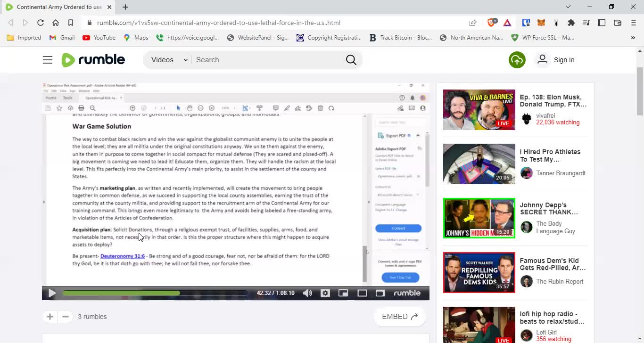Screen dimensions: 644x343
Task: Go to Rumble home via logo
Action: 93,60
